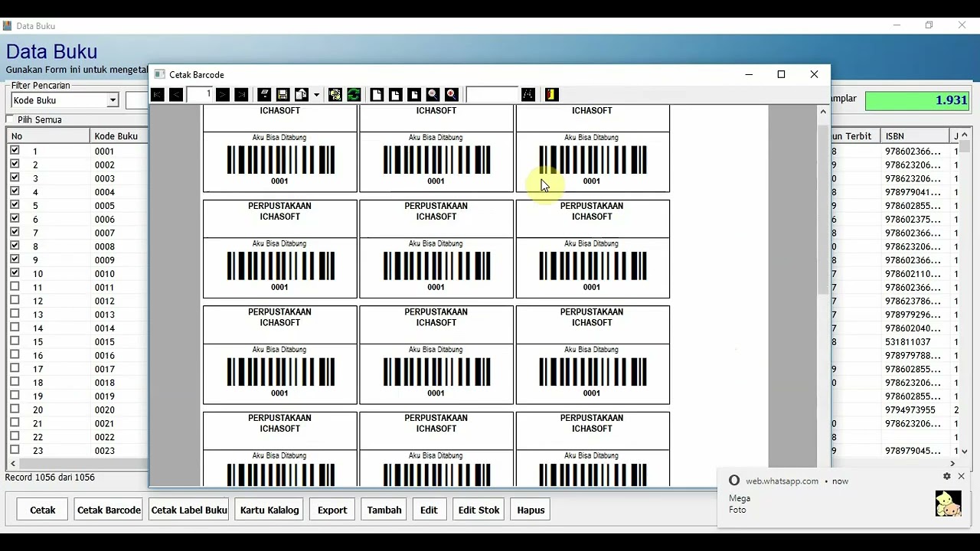
Task: Click the table horizontal scrollbar right arrow
Action: (x=953, y=464)
